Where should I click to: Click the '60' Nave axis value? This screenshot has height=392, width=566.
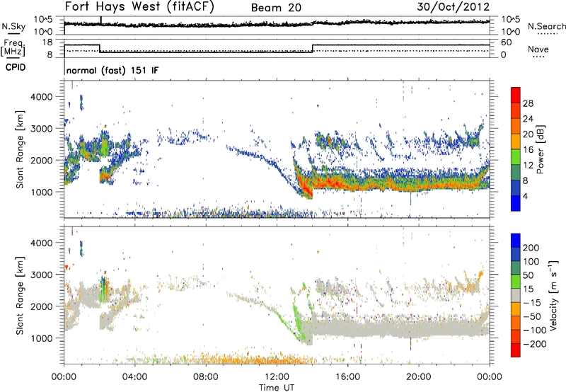pyautogui.click(x=506, y=42)
